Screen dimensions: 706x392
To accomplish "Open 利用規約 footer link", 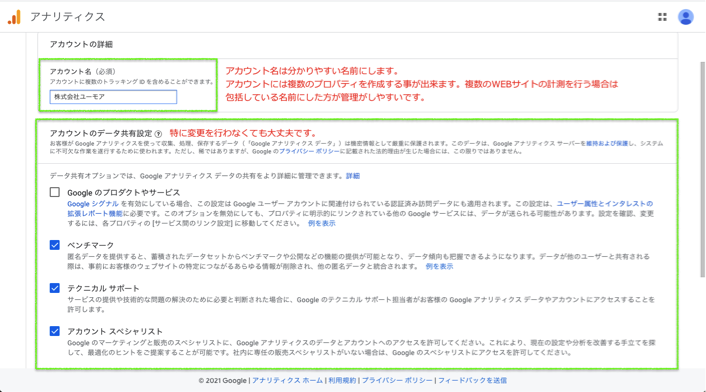I will [x=342, y=380].
